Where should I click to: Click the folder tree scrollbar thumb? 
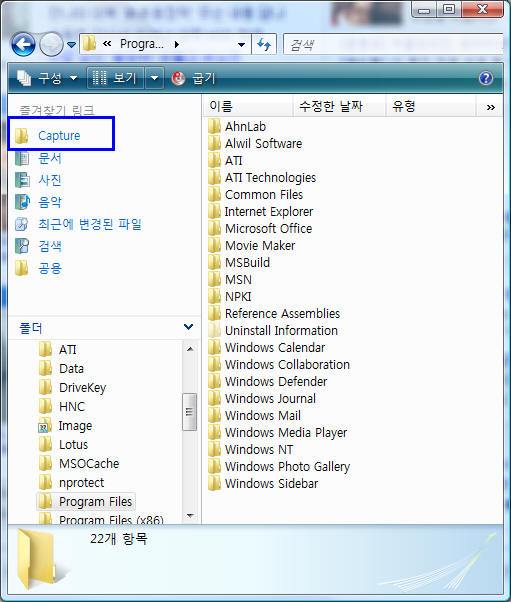coord(189,412)
